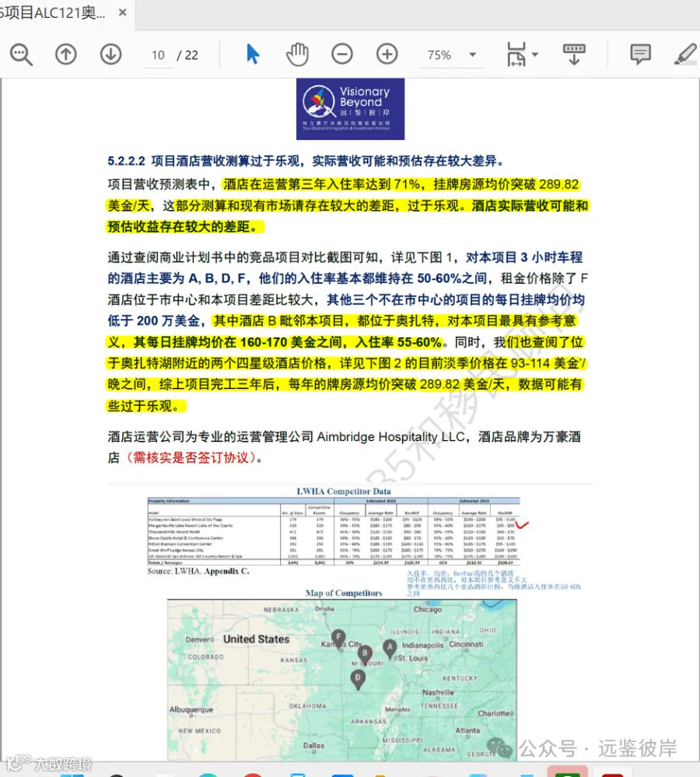Screen dimensions: 700x777
Task: Go to previous page with up arrow
Action: click(x=66, y=54)
